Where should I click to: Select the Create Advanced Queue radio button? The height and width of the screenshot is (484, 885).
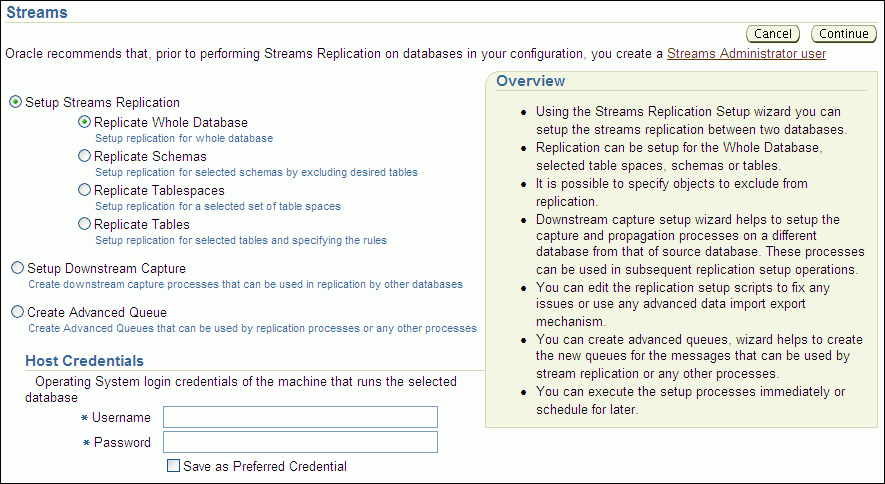(x=17, y=312)
